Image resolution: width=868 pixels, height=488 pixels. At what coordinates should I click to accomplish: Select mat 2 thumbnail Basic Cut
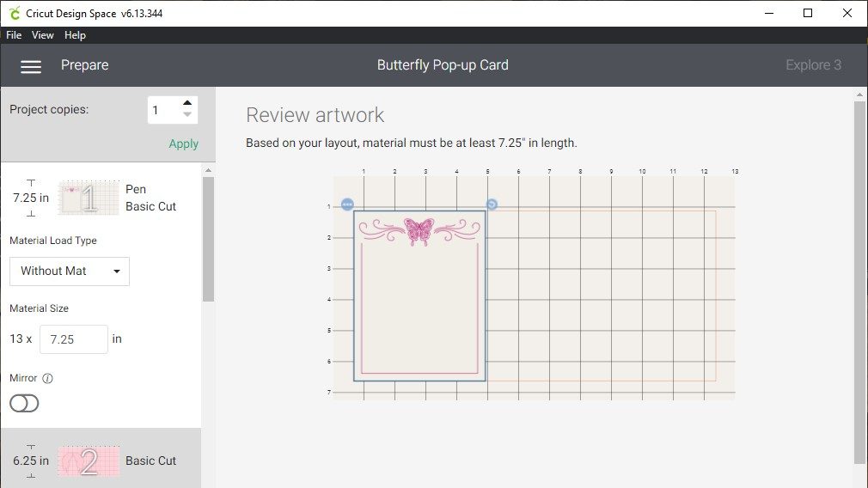pyautogui.click(x=89, y=461)
